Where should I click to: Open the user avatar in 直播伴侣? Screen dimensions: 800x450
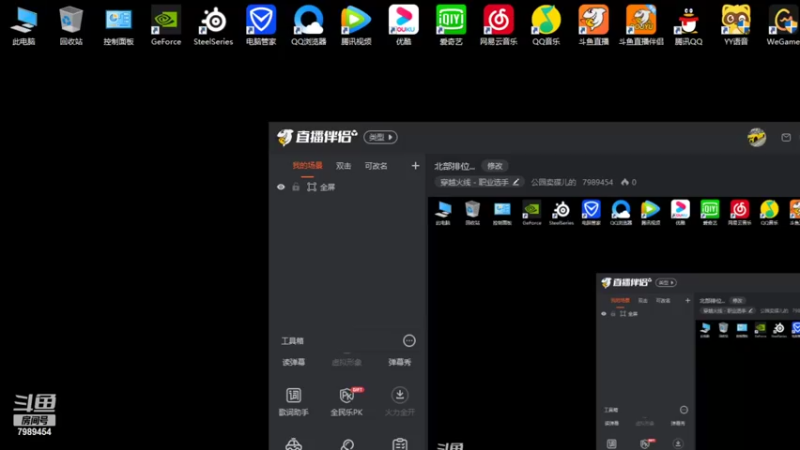point(757,137)
